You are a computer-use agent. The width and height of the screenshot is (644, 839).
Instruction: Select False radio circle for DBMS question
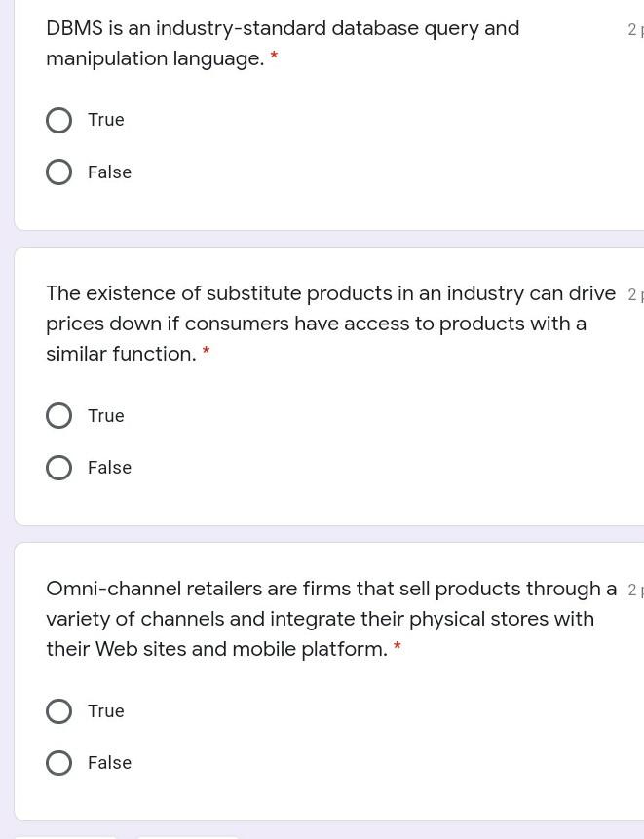point(58,172)
